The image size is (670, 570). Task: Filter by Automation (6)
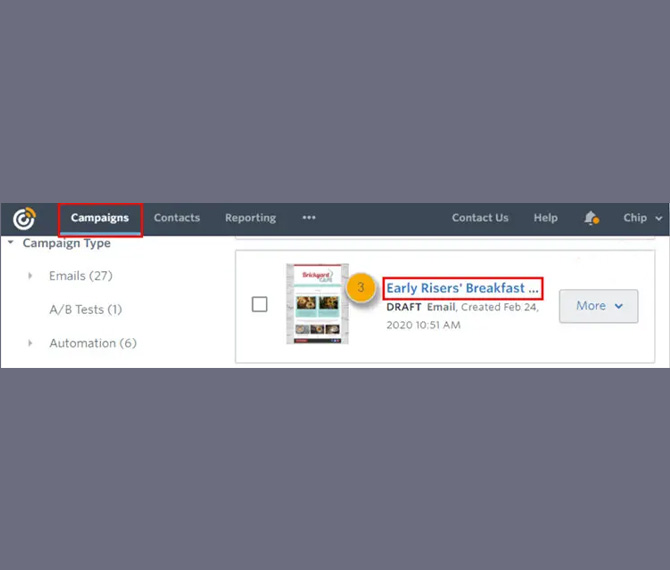click(x=93, y=343)
